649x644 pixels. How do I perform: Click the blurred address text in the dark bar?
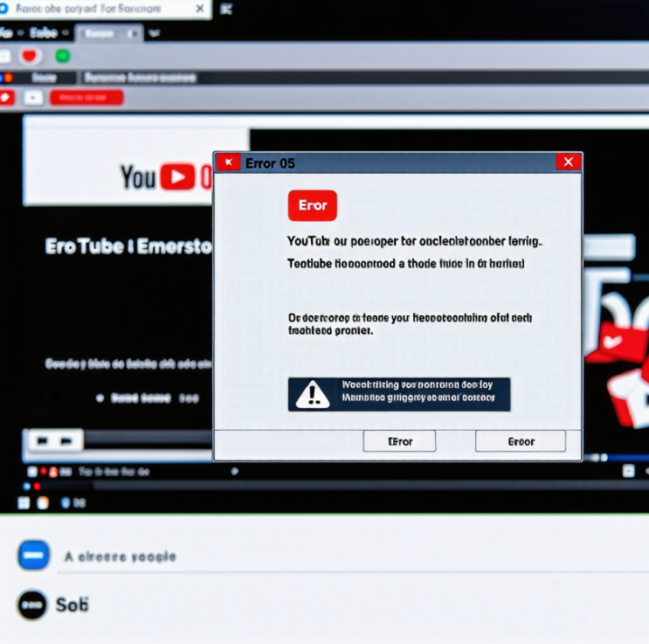click(140, 78)
